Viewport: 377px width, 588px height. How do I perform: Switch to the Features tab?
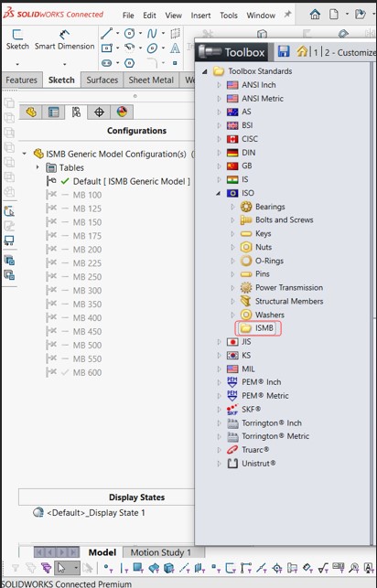[x=21, y=80]
